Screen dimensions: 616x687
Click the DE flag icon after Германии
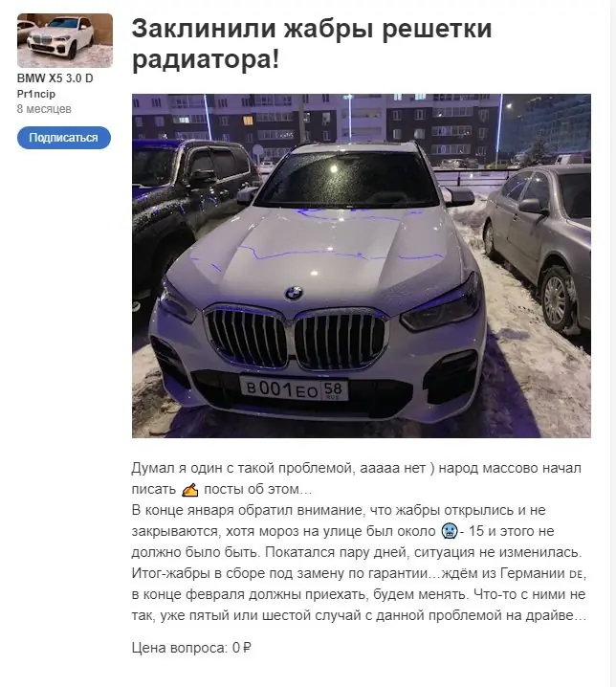pos(576,574)
